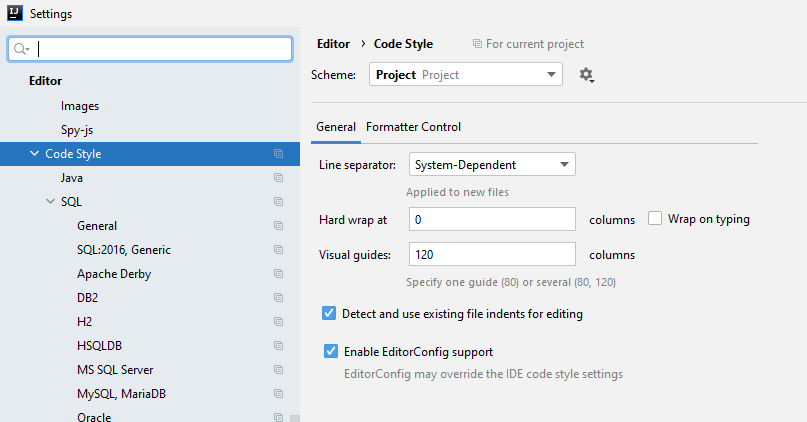Click the search magnifier icon in Settings
The height and width of the screenshot is (422, 807).
pos(21,49)
